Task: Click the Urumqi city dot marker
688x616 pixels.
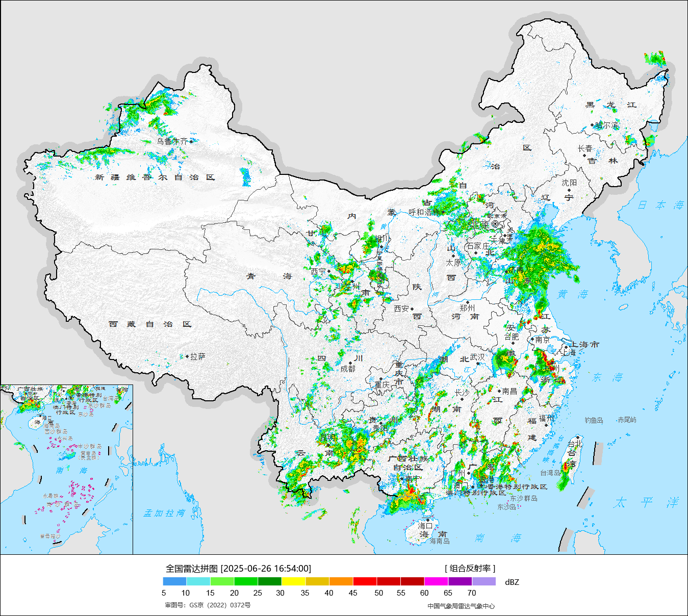Action: (x=191, y=141)
